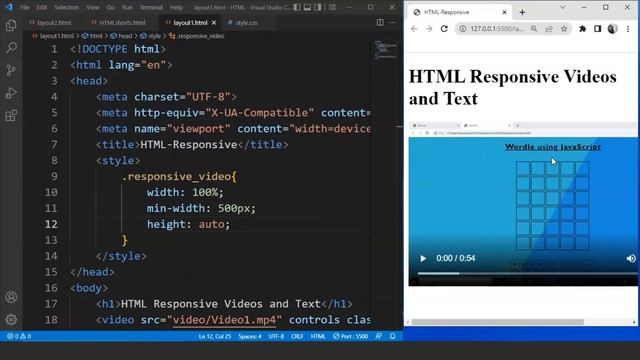Change encoding via UTF-8 status item
The width and height of the screenshot is (640, 360).
click(276, 336)
